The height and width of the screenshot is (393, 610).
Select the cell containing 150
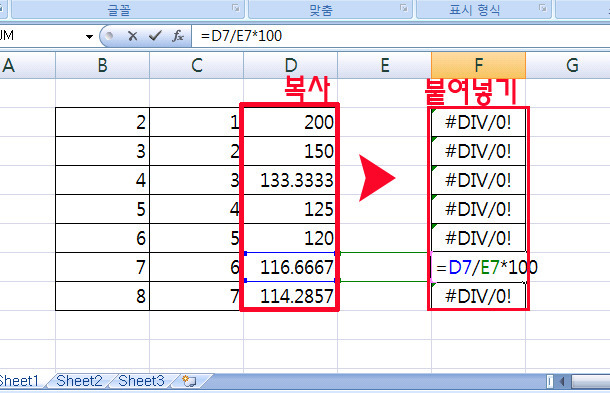(x=290, y=151)
